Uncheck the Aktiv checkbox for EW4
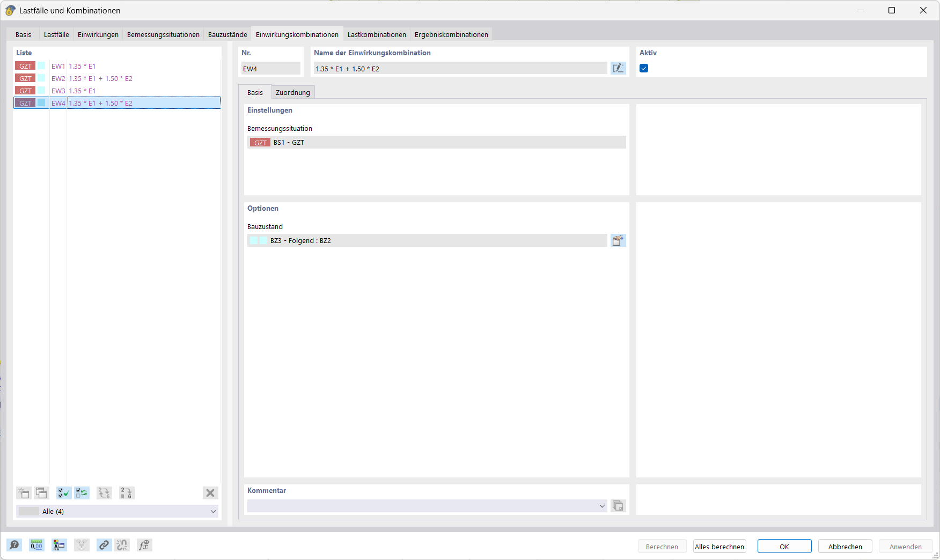 click(644, 68)
